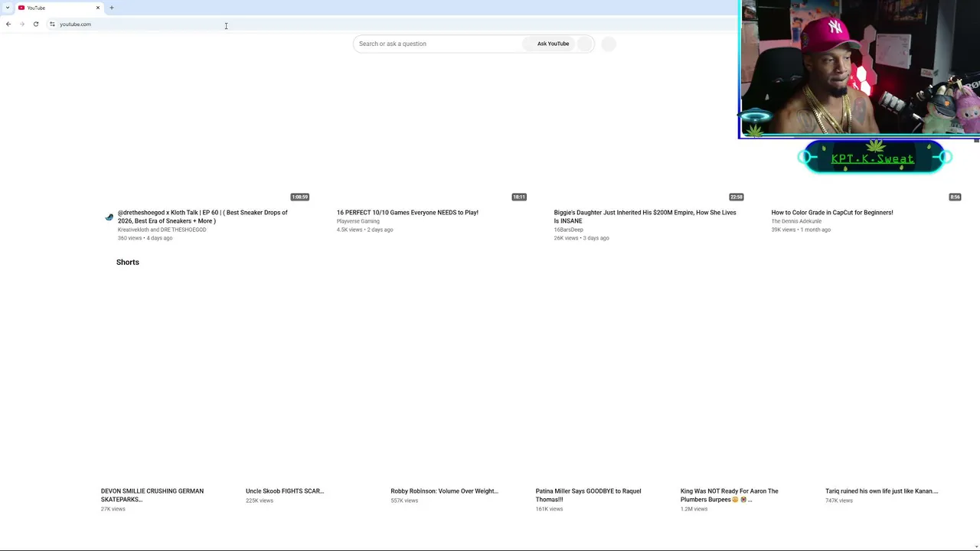Visit Kreativekloth and DRE THESHOEGOD channel
The image size is (980, 551).
162,230
